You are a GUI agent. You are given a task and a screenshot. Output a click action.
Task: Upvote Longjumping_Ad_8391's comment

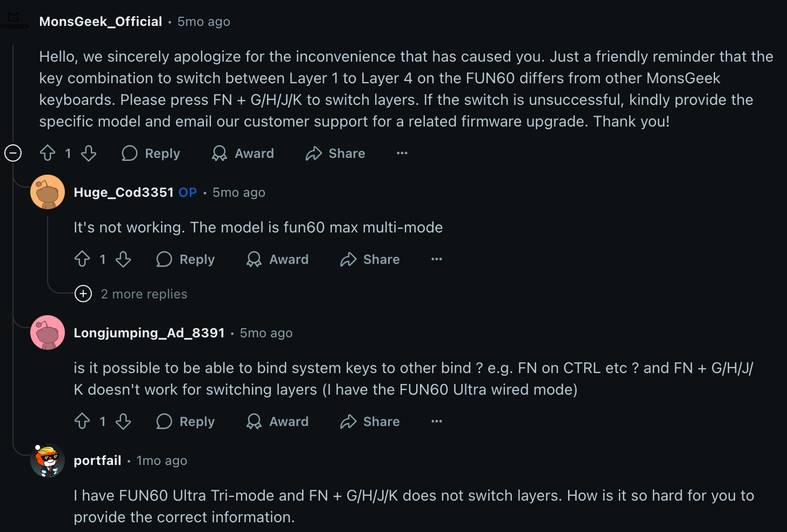point(82,421)
